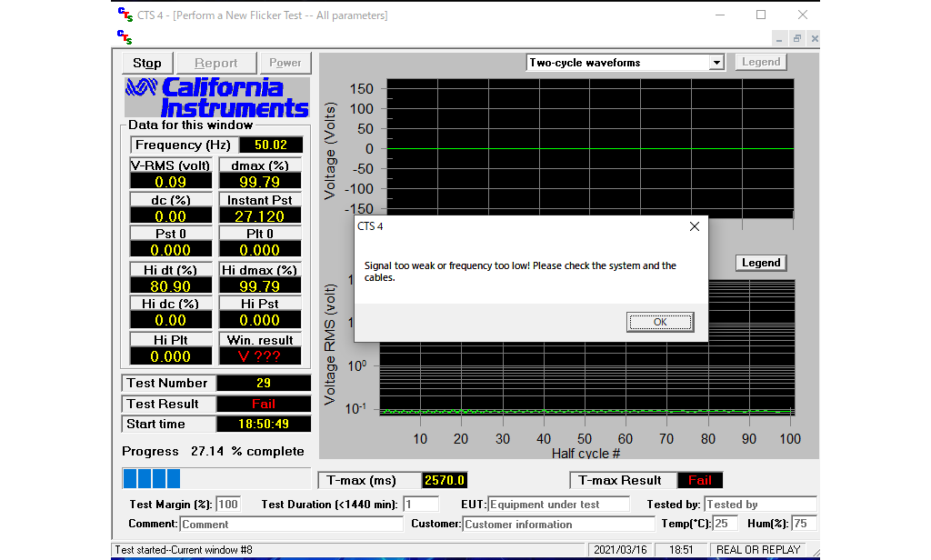931x560 pixels.
Task: Click the Test Number value 29
Action: point(264,383)
